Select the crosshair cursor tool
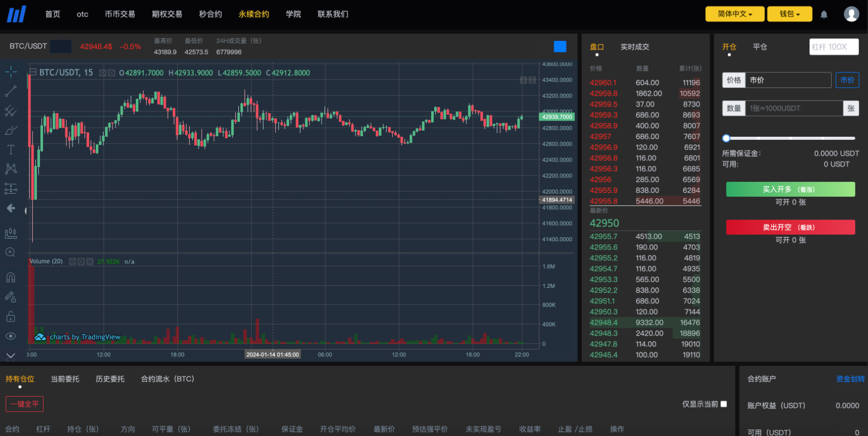Viewport: 868px width, 436px height. point(11,72)
